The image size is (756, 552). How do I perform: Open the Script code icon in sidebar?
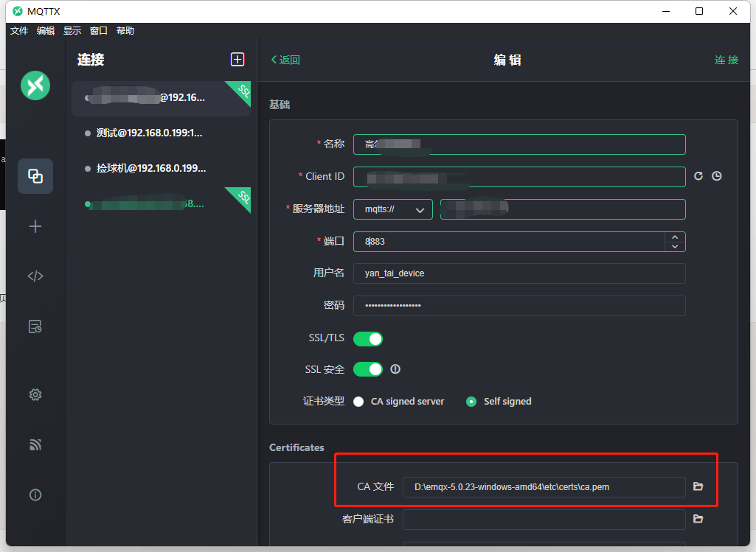(35, 276)
